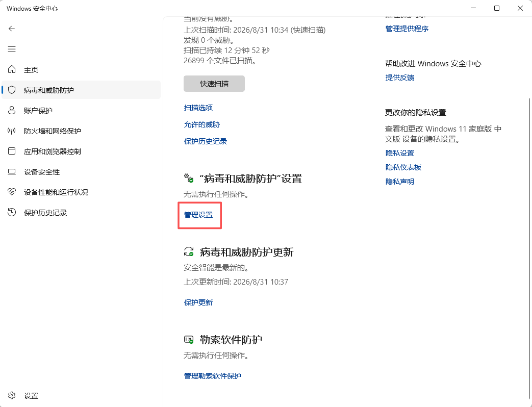This screenshot has height=407, width=532.
Task: Click the 管理设置 link
Action: tap(198, 215)
